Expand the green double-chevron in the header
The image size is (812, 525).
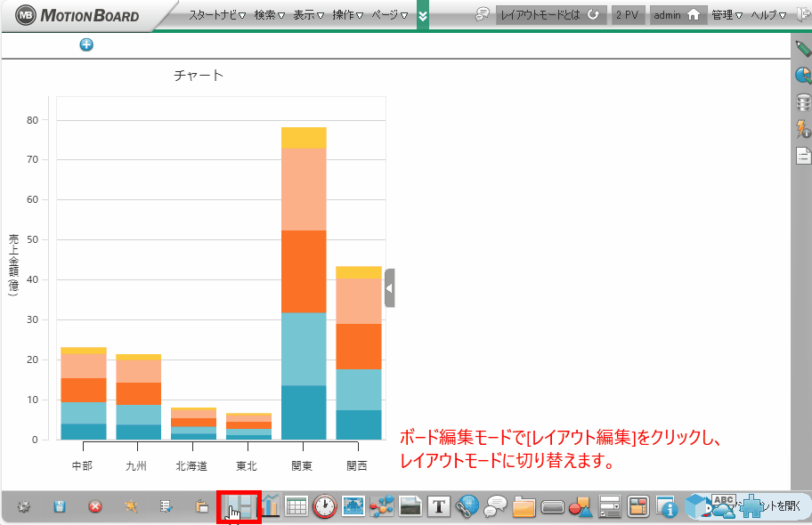[422, 16]
